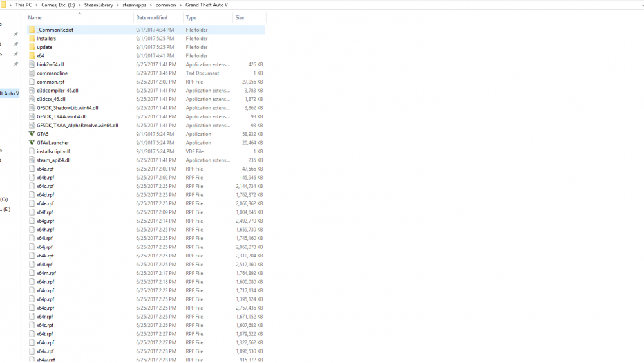Navigate to steamapps in breadcrumb
The width and height of the screenshot is (644, 363).
click(x=135, y=5)
